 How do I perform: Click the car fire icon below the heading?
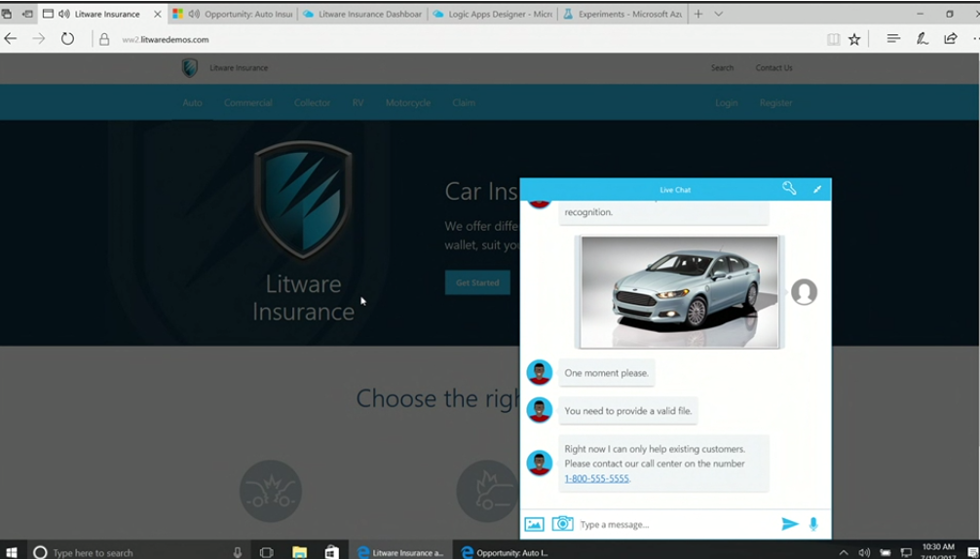(x=487, y=491)
